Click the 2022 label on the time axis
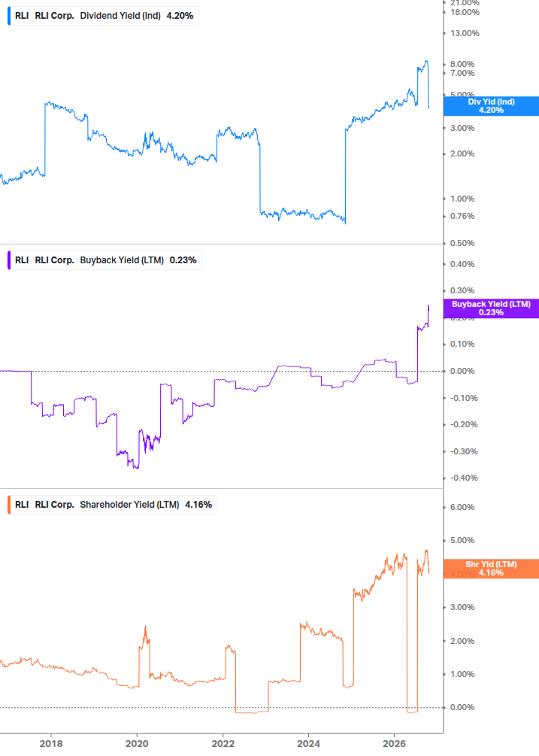The image size is (539, 756). pyautogui.click(x=223, y=744)
